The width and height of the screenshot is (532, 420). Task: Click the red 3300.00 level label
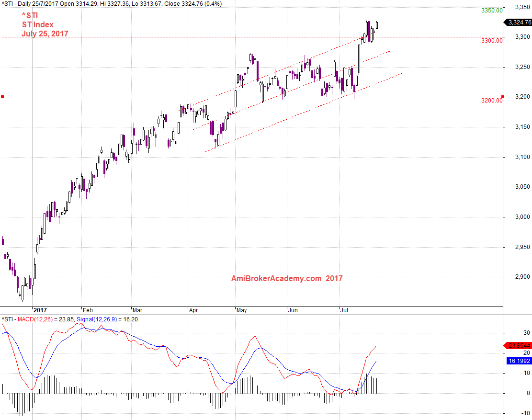[492, 41]
